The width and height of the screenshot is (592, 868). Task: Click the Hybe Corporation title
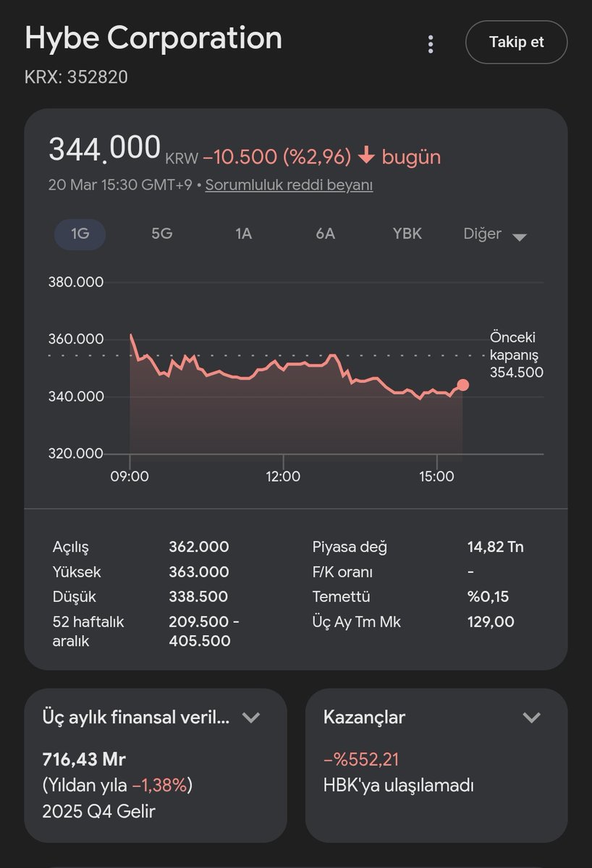(153, 38)
